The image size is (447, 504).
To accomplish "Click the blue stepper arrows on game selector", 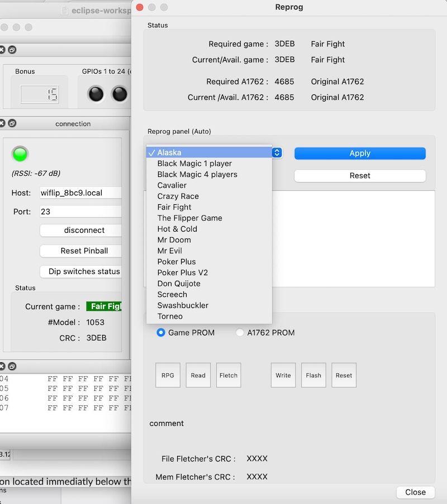I will (x=277, y=152).
